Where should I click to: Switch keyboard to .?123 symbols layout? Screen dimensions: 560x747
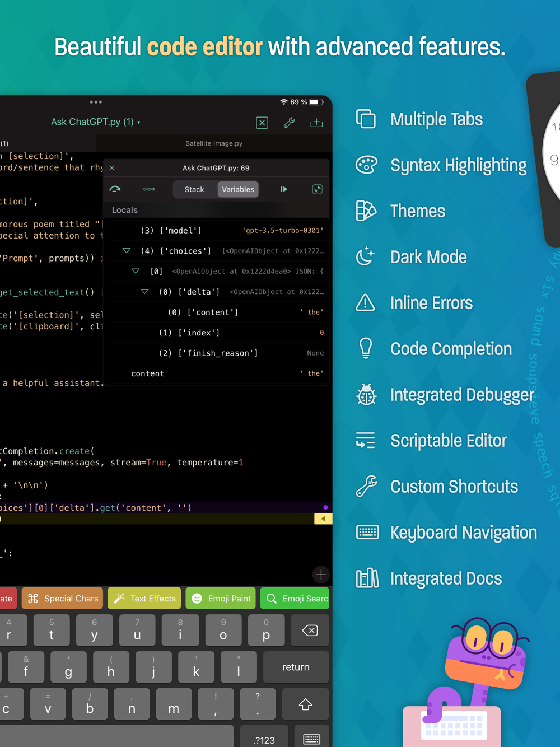(264, 738)
